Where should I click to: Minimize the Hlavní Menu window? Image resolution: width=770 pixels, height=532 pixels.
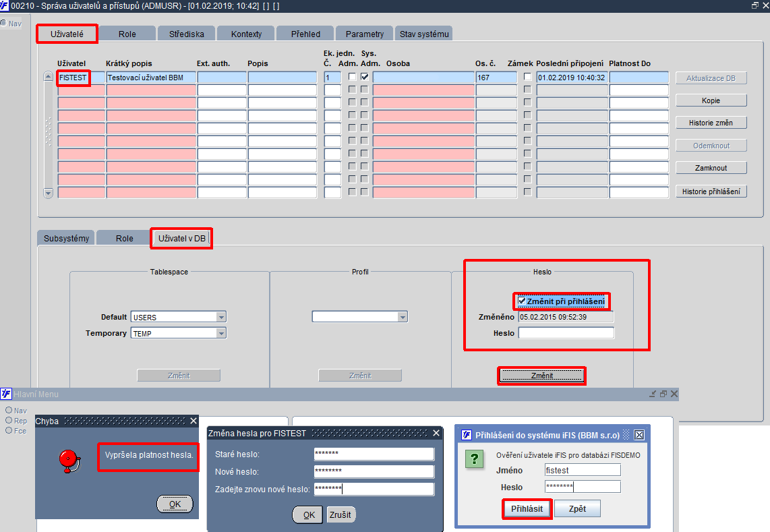[653, 394]
